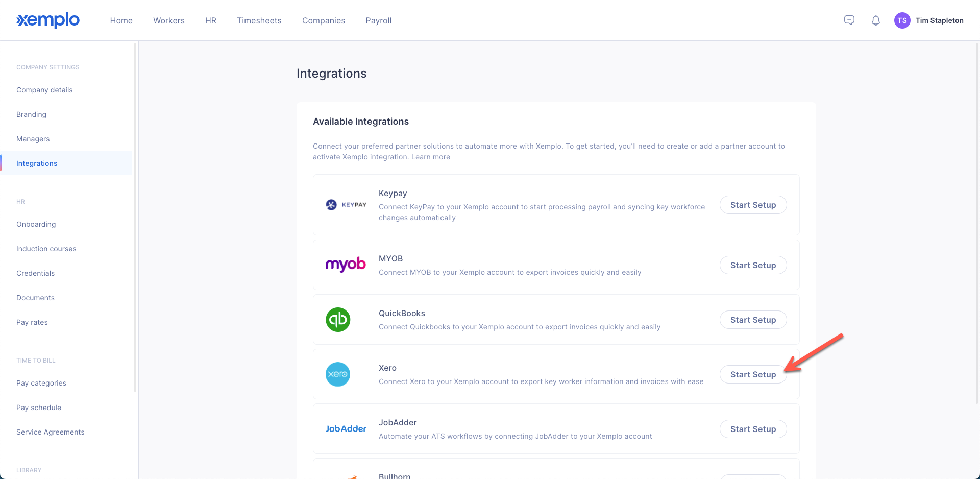Click the page's right-edge scrollbar
980x479 pixels.
click(977, 222)
